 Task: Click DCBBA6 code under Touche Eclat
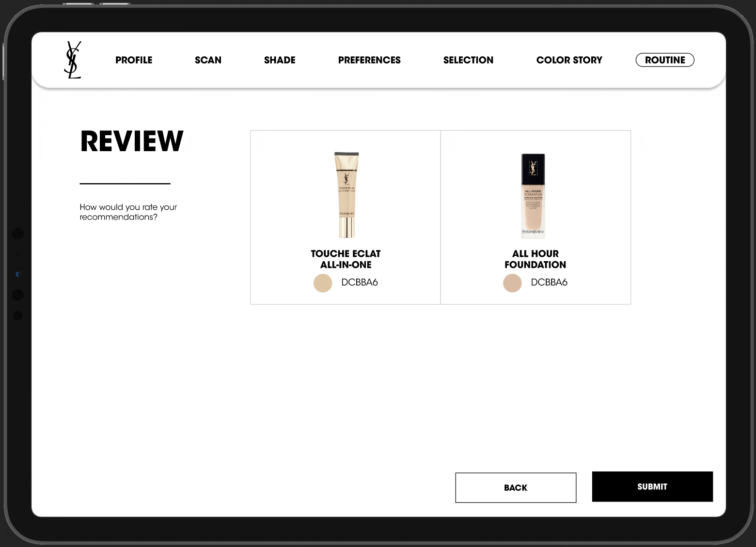pos(360,282)
